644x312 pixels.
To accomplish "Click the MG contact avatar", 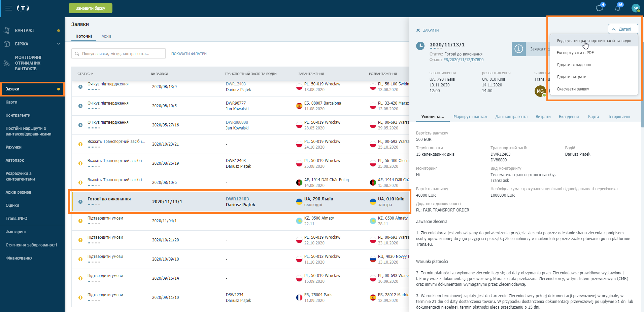I will pos(540,91).
